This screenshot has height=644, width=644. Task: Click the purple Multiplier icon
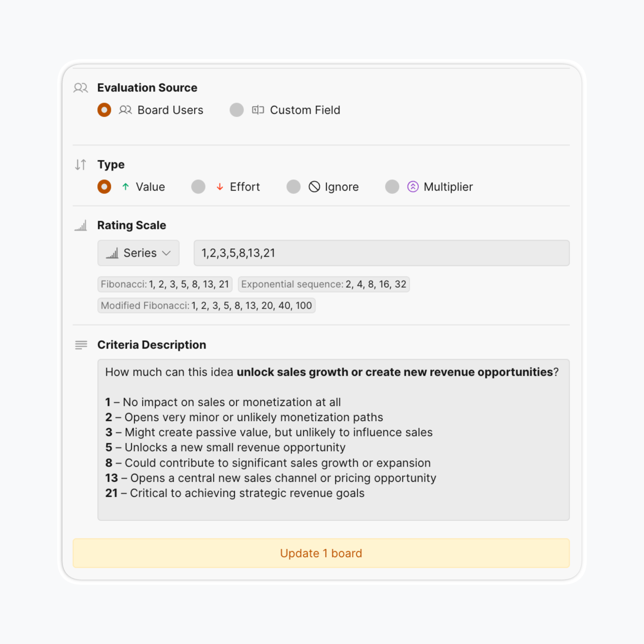[x=413, y=187]
